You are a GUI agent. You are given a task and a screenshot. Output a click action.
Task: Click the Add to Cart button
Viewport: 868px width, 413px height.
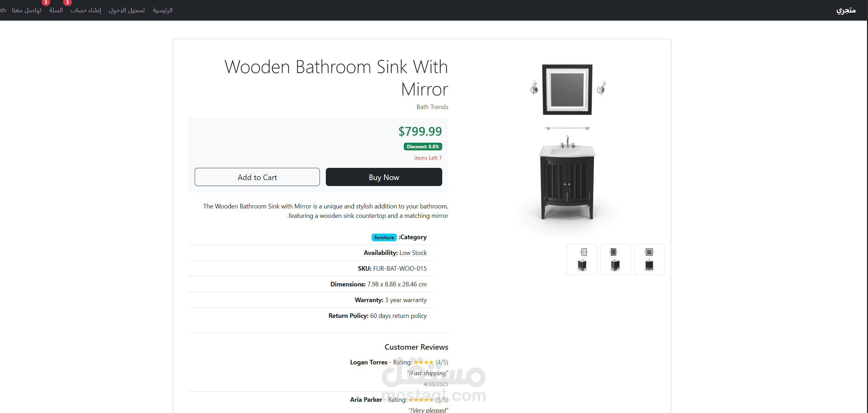[x=257, y=177]
